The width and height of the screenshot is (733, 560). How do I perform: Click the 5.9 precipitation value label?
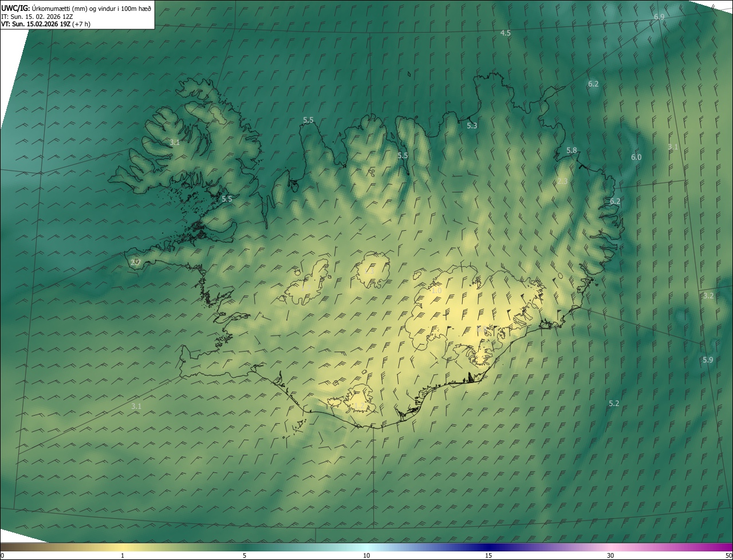coord(708,360)
